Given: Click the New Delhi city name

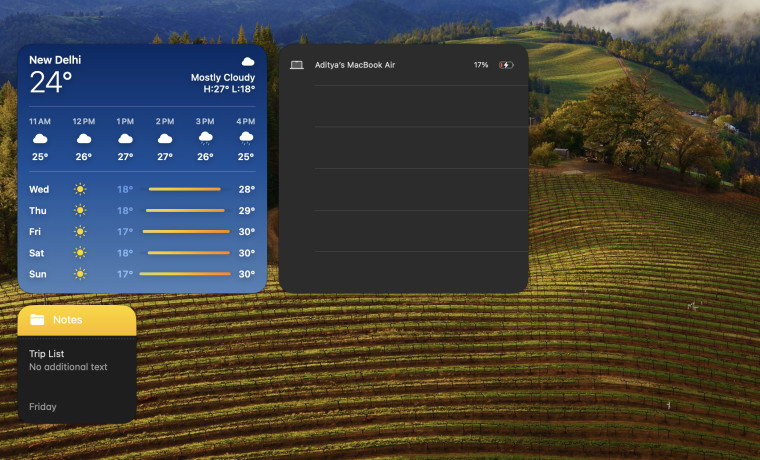Looking at the screenshot, I should pos(55,60).
